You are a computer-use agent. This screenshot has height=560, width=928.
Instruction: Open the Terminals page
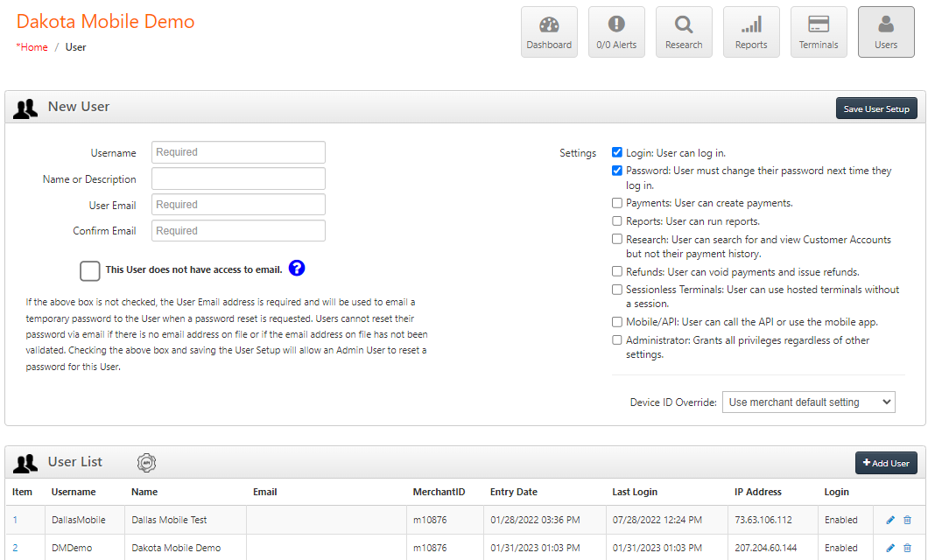[x=819, y=31]
